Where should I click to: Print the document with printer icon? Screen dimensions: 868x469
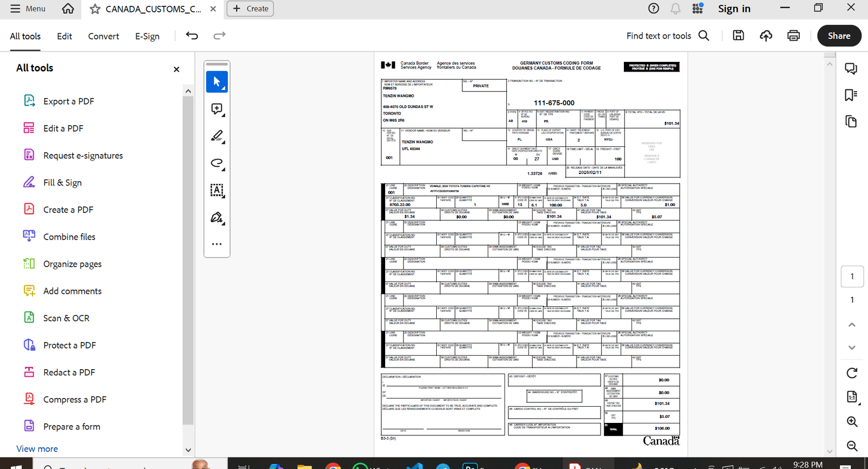click(793, 36)
